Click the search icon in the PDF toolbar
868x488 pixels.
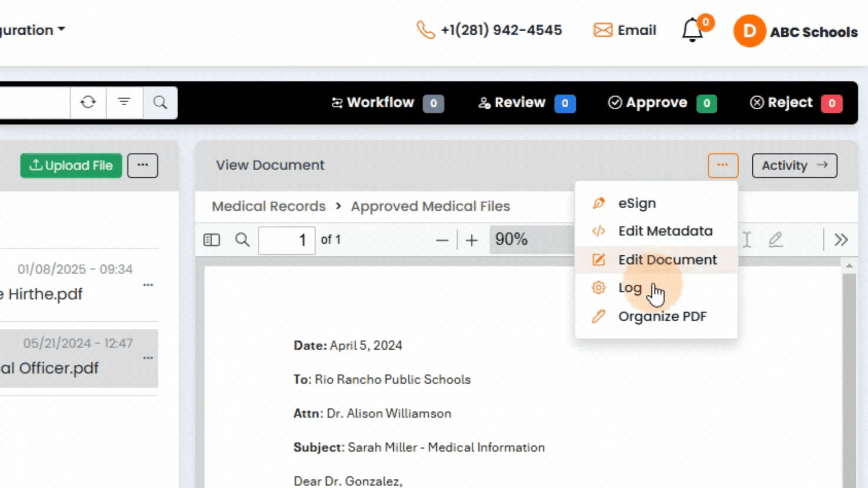click(x=242, y=240)
